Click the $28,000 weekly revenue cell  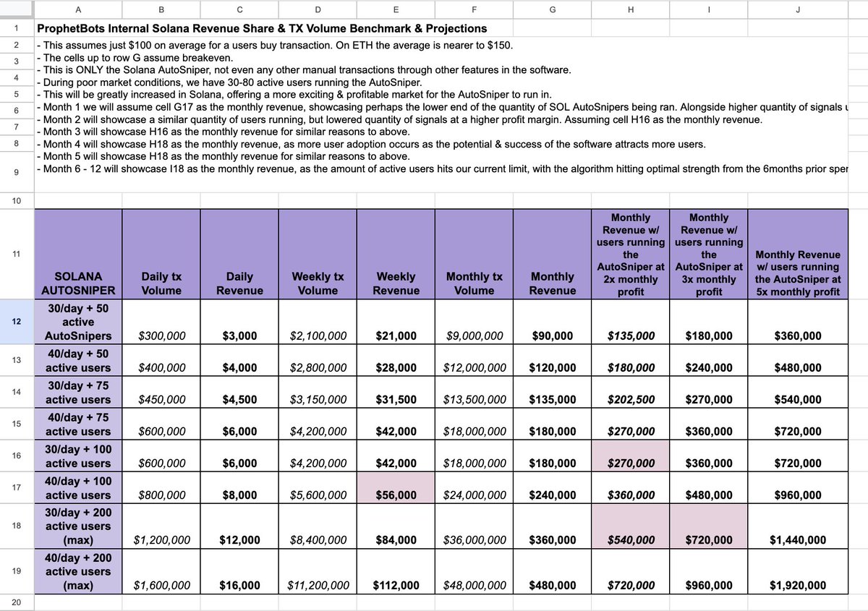click(x=396, y=362)
